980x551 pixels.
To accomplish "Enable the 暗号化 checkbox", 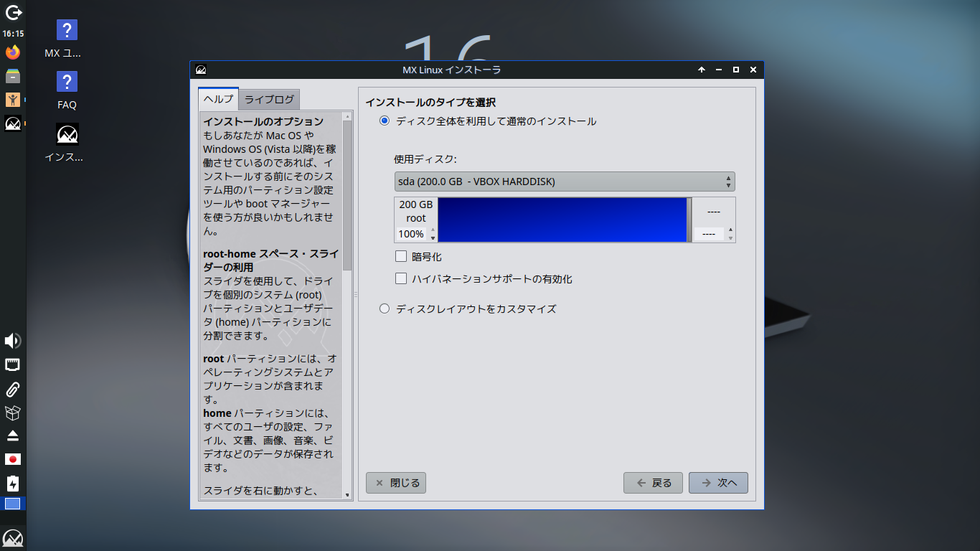I will tap(401, 256).
